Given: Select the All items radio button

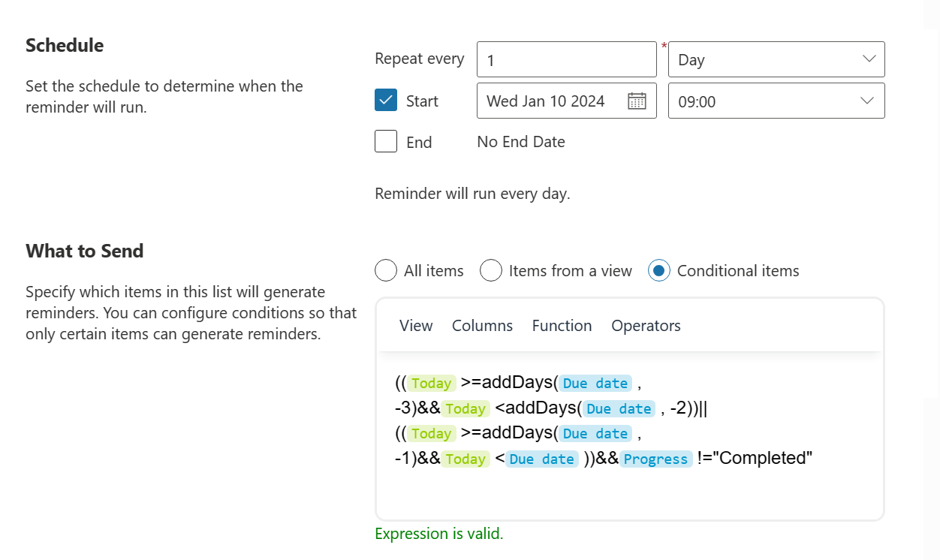Looking at the screenshot, I should (x=386, y=270).
